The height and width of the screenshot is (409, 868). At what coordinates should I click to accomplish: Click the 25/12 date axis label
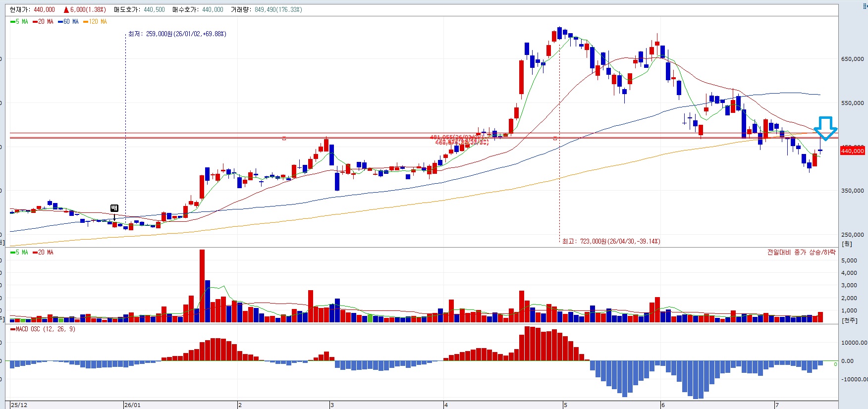(x=19, y=405)
